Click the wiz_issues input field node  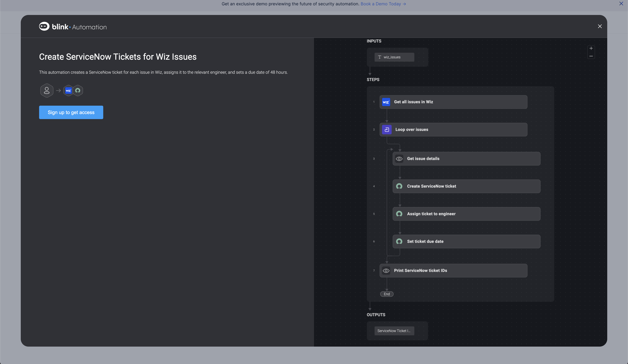394,57
